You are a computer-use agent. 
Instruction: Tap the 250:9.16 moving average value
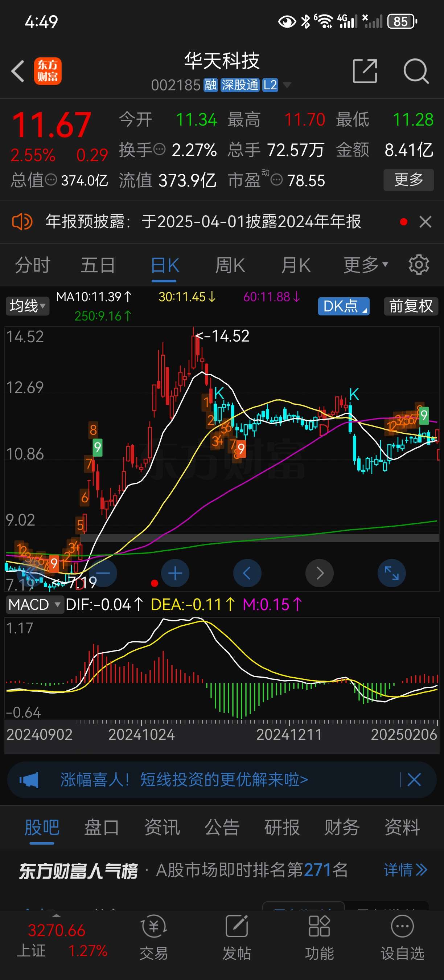(x=103, y=316)
